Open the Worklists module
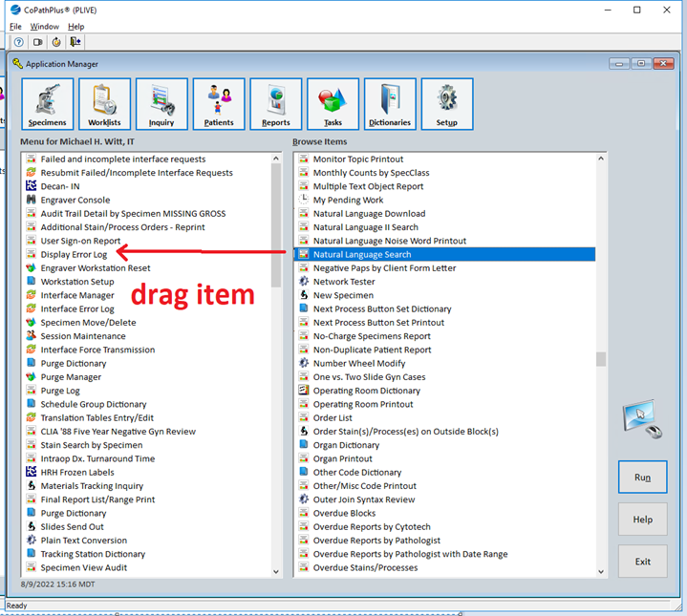The width and height of the screenshot is (687, 616). click(x=104, y=104)
